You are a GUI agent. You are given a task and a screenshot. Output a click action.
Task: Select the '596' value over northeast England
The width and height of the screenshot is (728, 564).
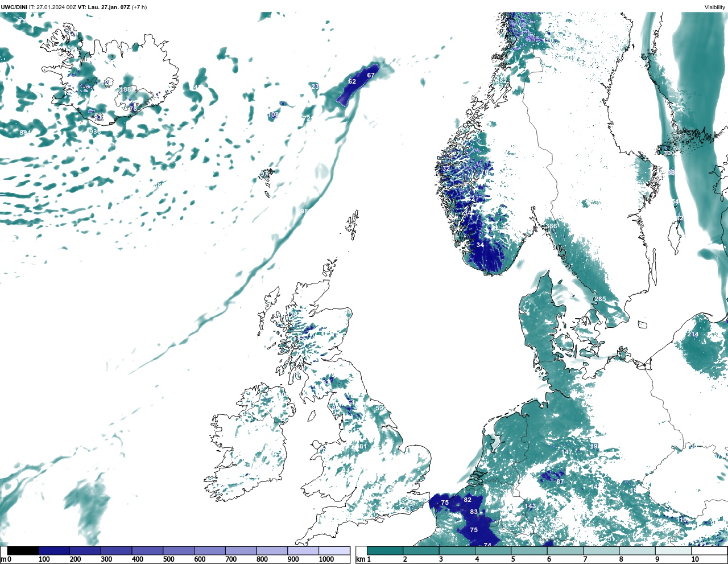[380, 409]
